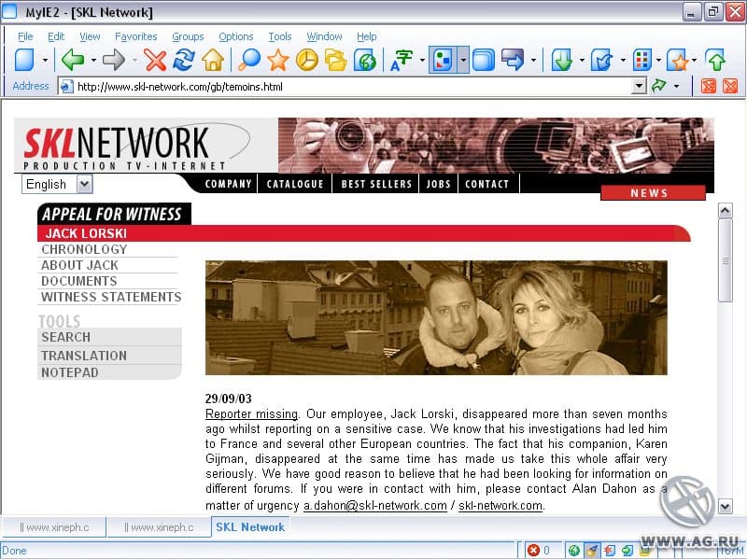Screen dimensions: 747x560
Task: Click the Search magnifier icon
Action: (x=249, y=60)
